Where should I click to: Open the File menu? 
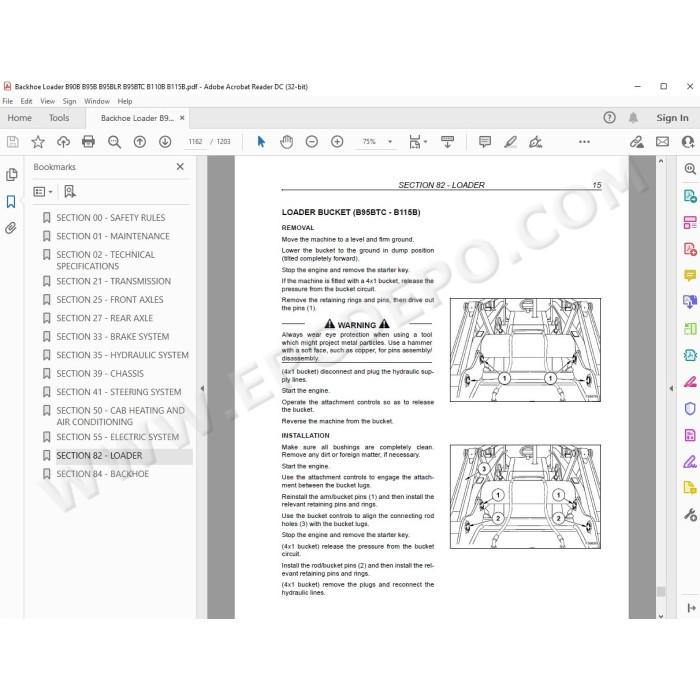coord(8,101)
